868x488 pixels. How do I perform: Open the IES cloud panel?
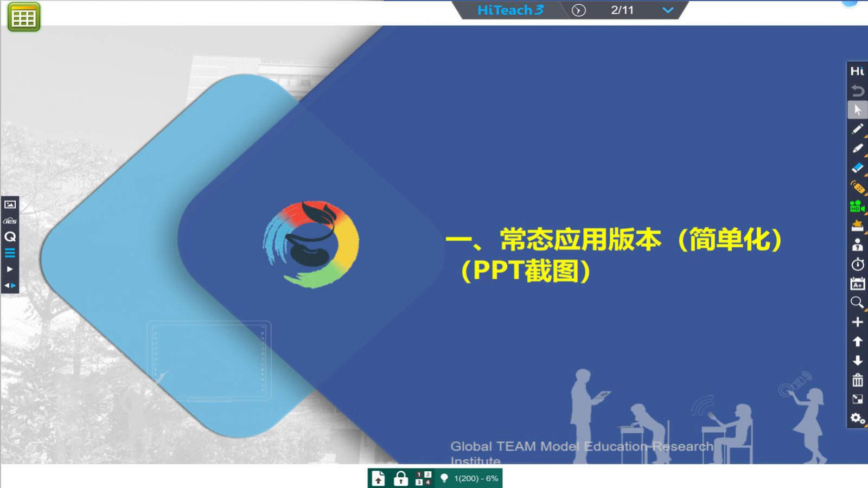(x=10, y=221)
